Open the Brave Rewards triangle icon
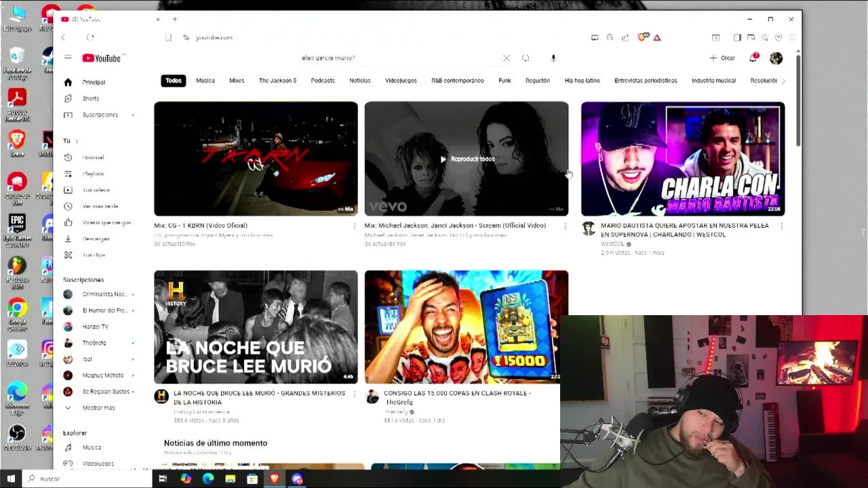This screenshot has height=488, width=868. pos(657,37)
